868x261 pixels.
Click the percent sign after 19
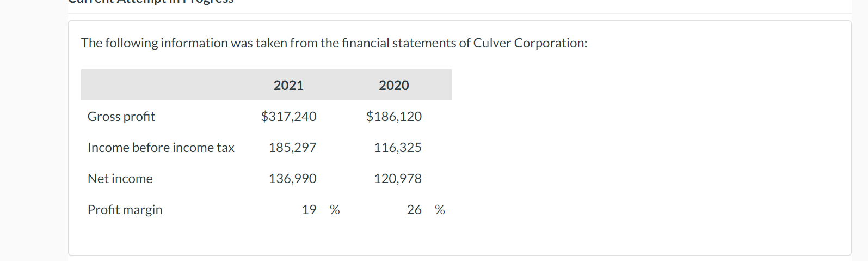point(335,210)
